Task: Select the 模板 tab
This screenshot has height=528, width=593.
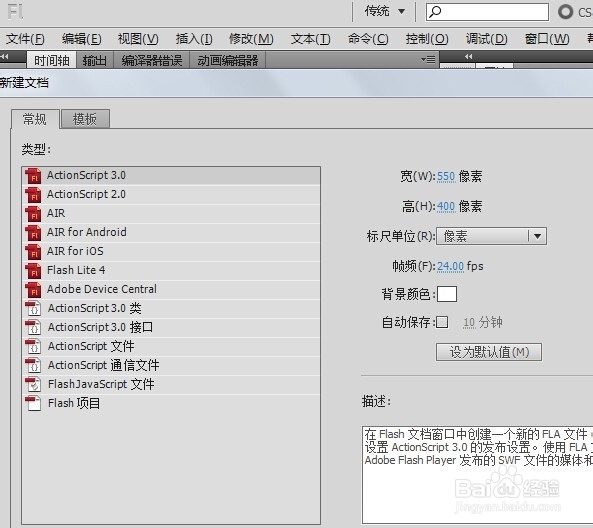Action: coord(85,119)
